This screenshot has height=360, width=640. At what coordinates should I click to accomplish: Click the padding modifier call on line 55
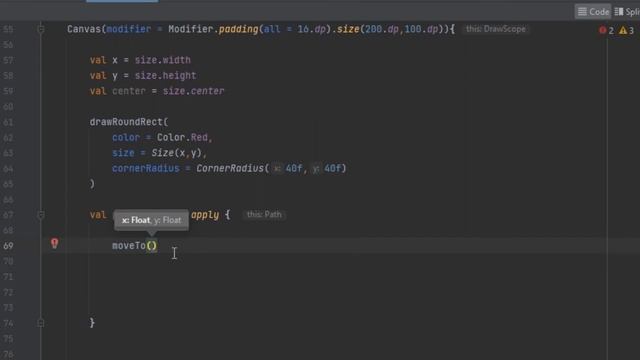coord(238,29)
